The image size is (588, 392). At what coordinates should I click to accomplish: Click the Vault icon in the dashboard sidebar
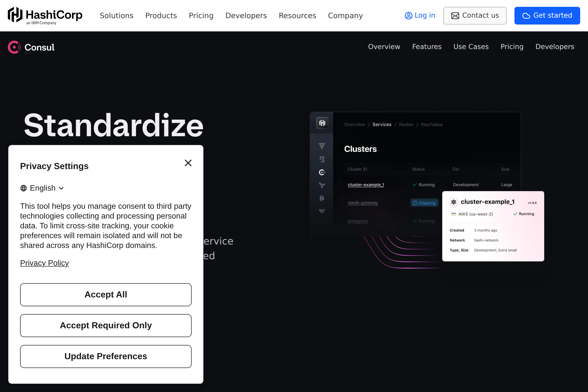(322, 146)
